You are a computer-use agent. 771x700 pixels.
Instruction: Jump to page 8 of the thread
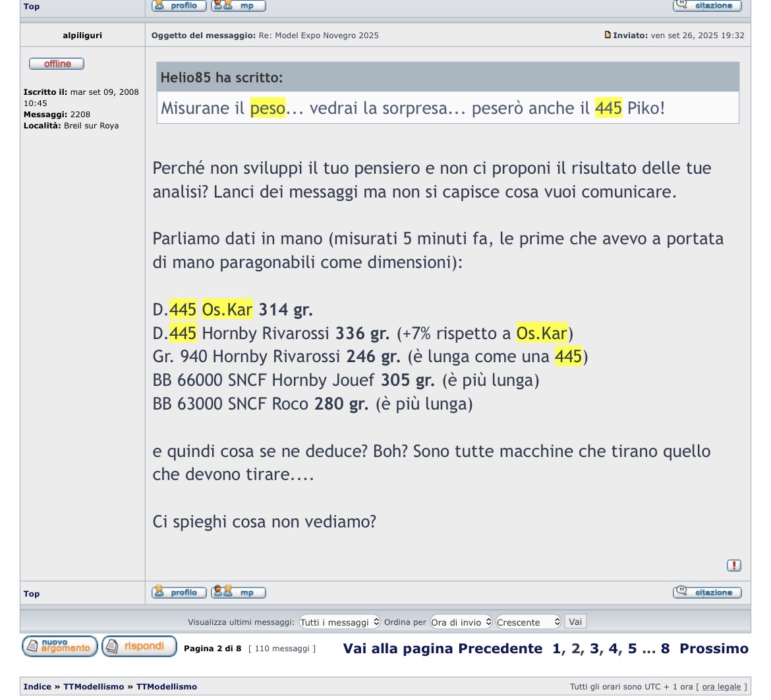tap(665, 649)
